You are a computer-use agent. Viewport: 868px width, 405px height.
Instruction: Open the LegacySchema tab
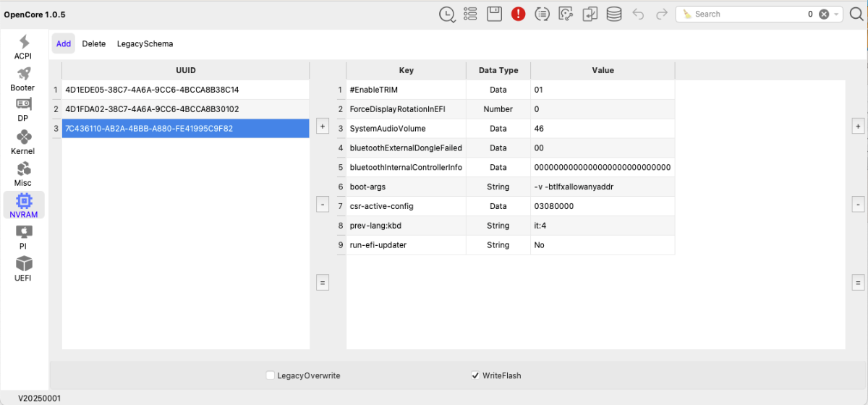pyautogui.click(x=145, y=43)
